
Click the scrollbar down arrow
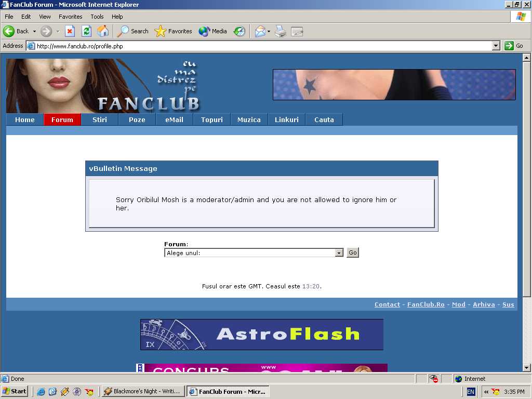tap(527, 367)
